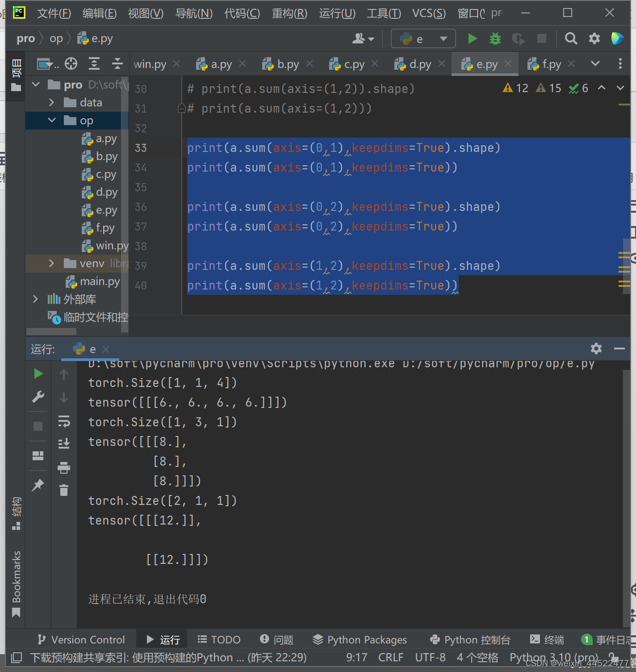Open the VCS(S) menu
This screenshot has width=636, height=672.
pos(429,13)
